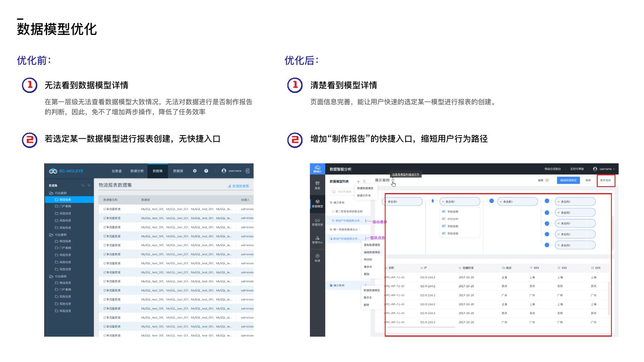Open the 仪表盘 tab
The height and width of the screenshot is (362, 644).
[x=116, y=171]
